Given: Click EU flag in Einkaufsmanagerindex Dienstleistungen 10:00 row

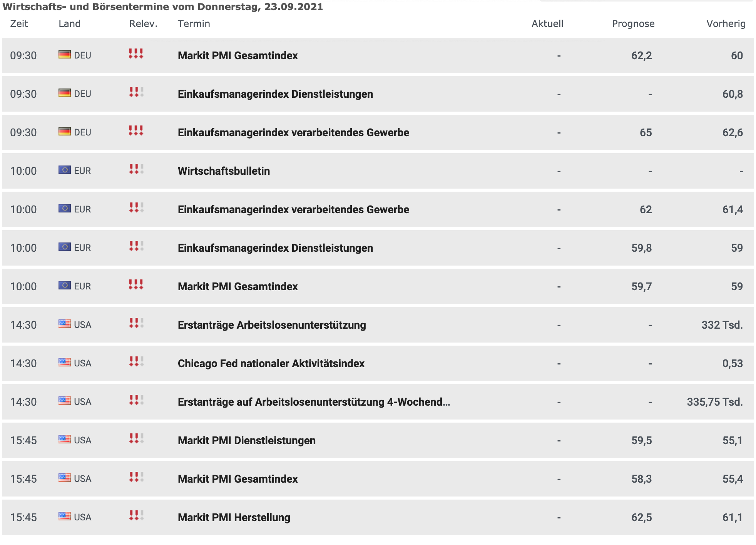Looking at the screenshot, I should [x=65, y=247].
